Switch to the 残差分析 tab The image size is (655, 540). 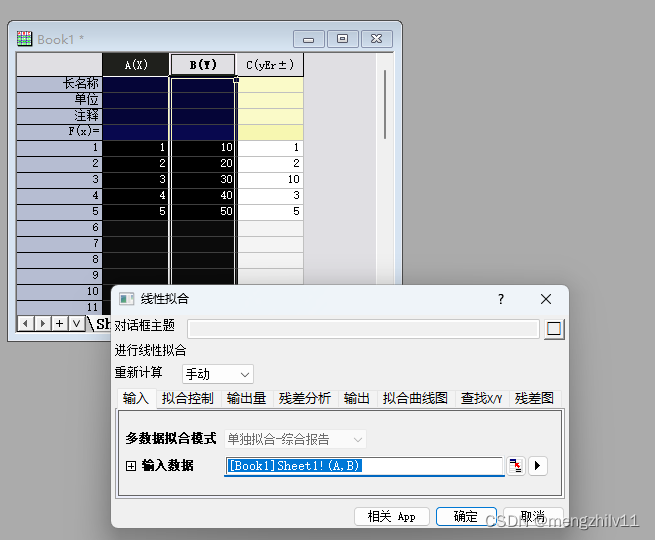click(x=305, y=398)
